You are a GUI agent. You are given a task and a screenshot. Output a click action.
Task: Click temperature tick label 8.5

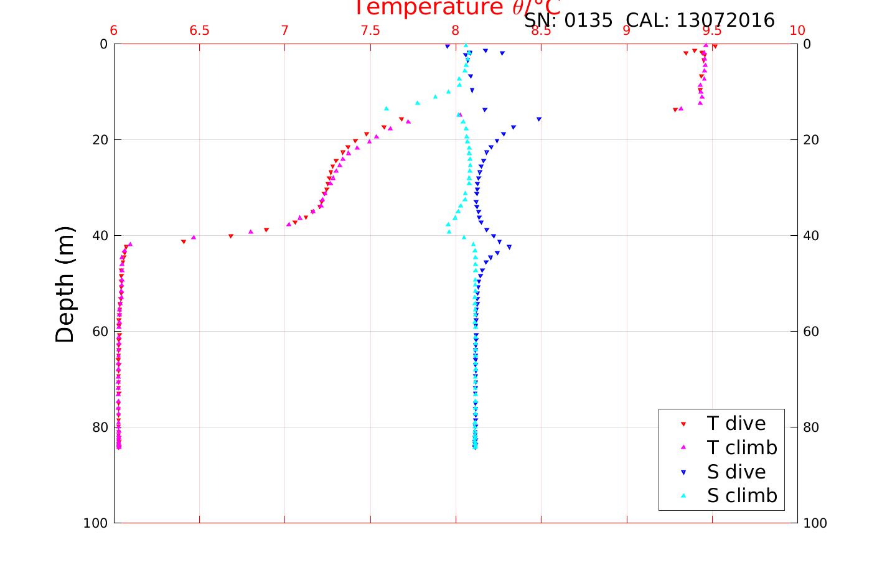pyautogui.click(x=541, y=31)
